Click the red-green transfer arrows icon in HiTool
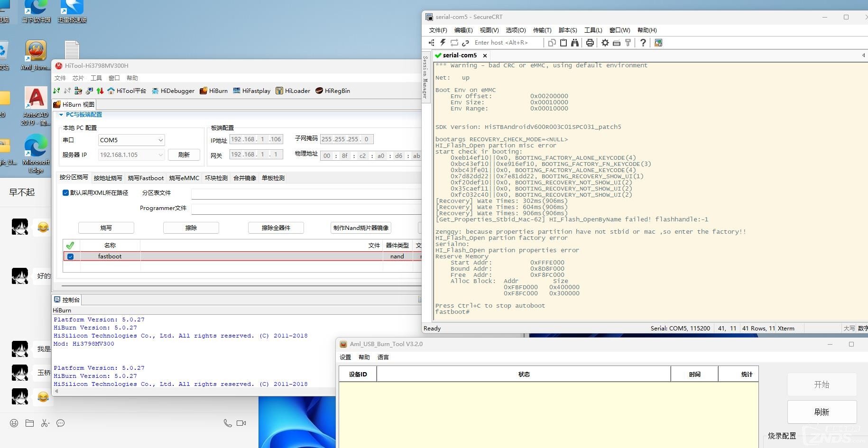Screen dimensions: 868x448 pos(100,91)
